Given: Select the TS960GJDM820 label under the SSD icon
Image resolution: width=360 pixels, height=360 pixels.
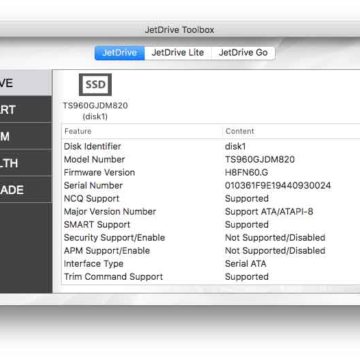Looking at the screenshot, I should [95, 106].
